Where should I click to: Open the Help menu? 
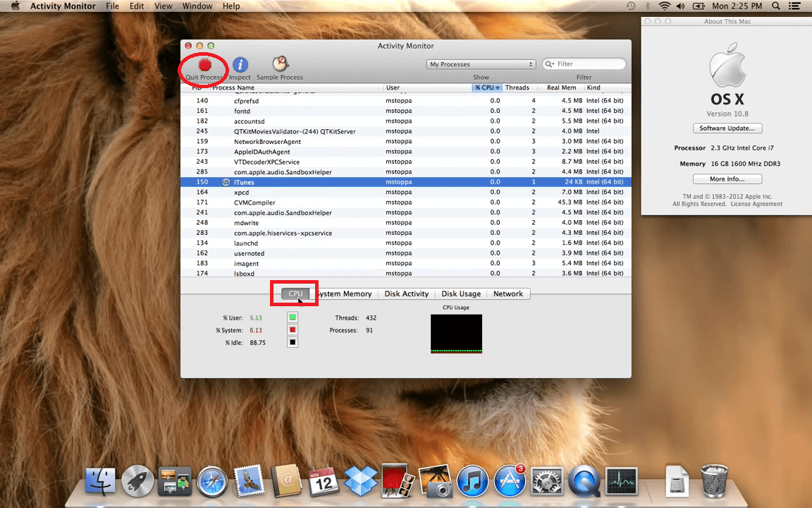(x=231, y=6)
